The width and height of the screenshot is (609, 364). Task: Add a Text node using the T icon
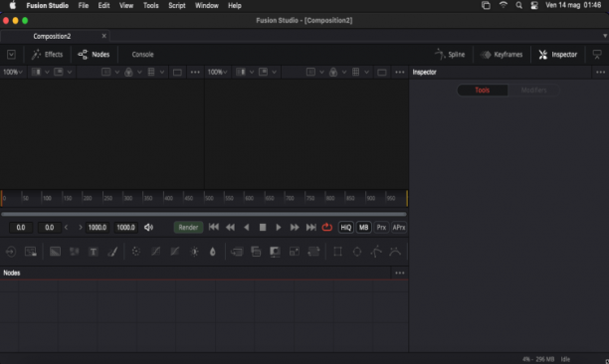(94, 252)
